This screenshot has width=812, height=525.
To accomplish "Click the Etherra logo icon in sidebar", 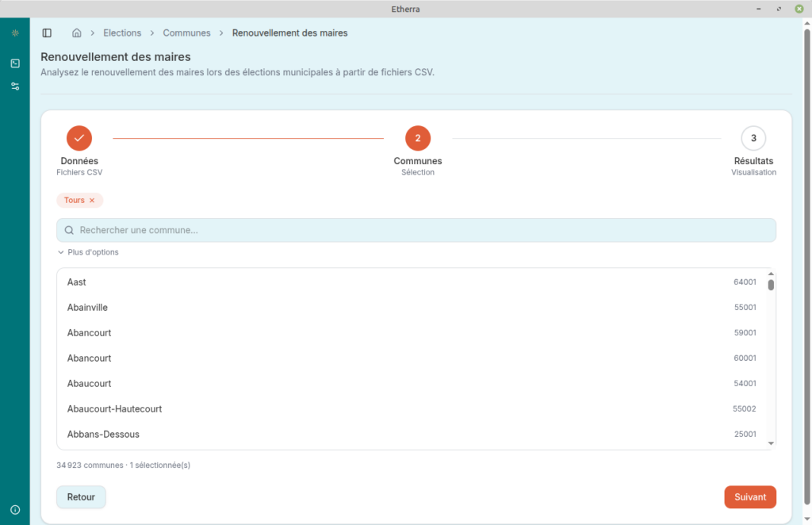I will click(x=15, y=33).
